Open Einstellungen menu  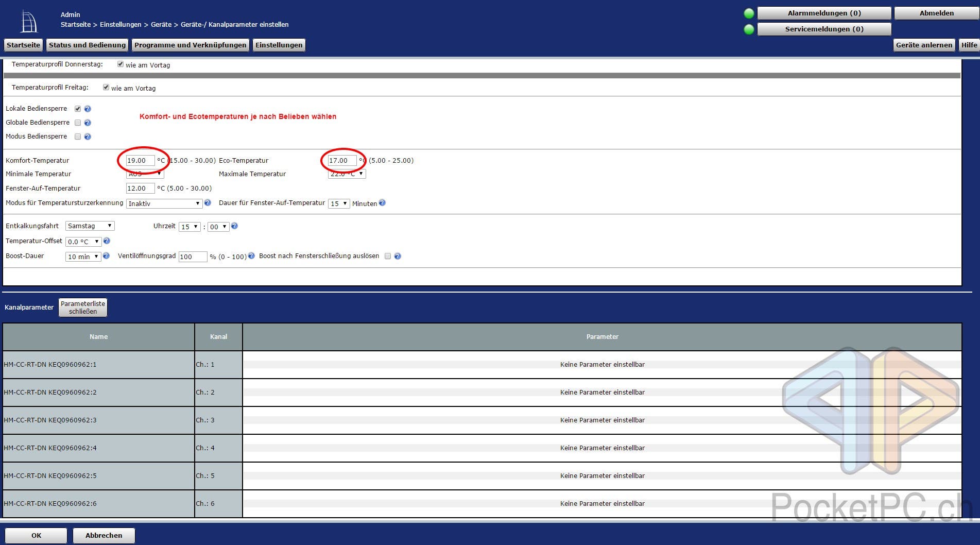coord(279,45)
